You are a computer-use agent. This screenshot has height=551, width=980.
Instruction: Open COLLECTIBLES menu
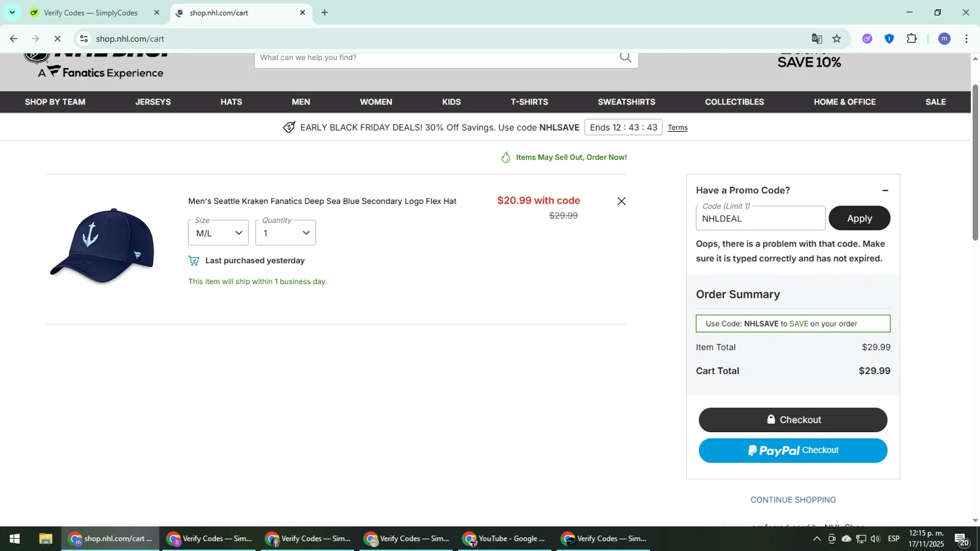click(734, 102)
